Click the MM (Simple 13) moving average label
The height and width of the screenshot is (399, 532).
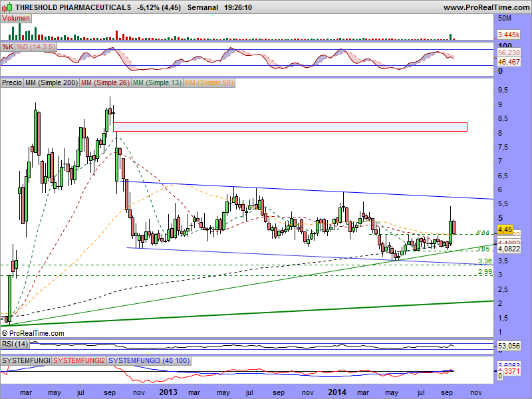tap(157, 82)
